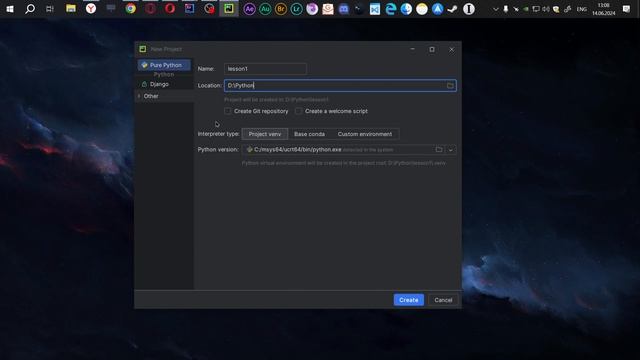The width and height of the screenshot is (640, 360).
Task: Select Custom environment interpreter type
Action: coord(364,134)
